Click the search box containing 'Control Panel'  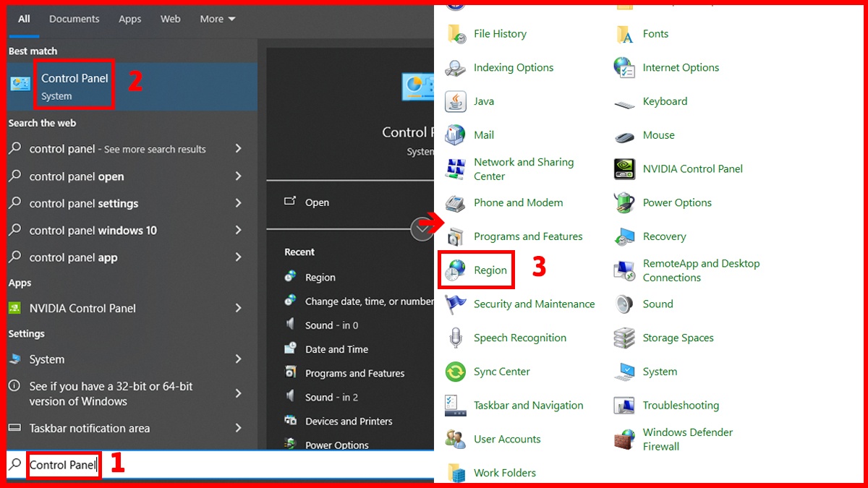[62, 465]
